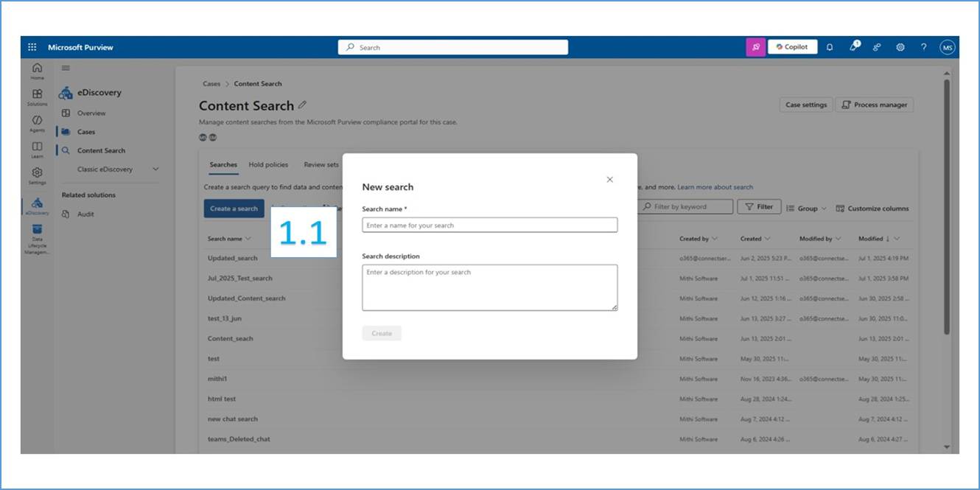Select Content Search nav item
The height and width of the screenshot is (490, 980).
(101, 150)
